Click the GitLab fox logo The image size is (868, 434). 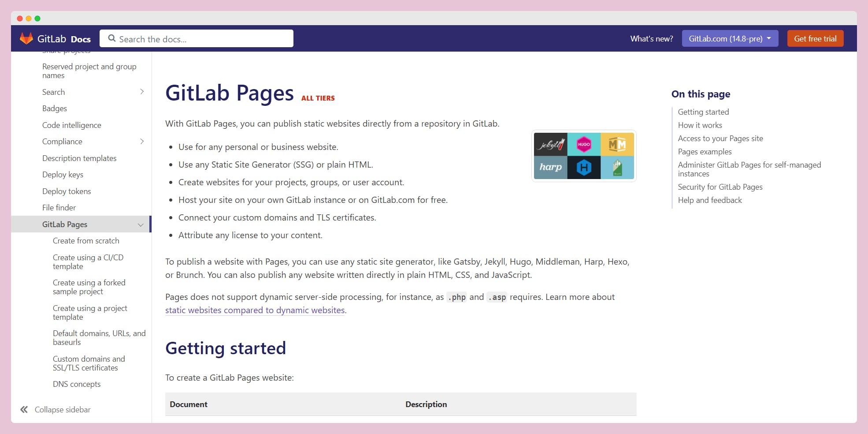point(26,38)
